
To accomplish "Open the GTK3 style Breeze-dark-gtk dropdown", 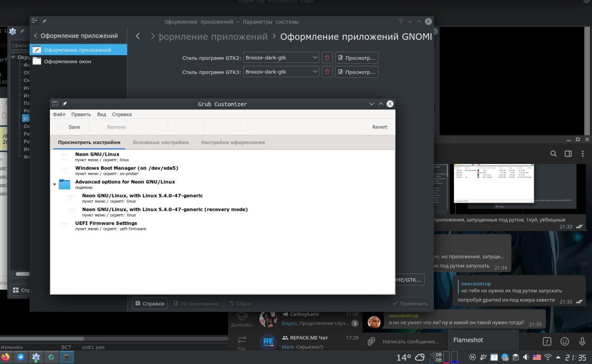I will point(281,72).
